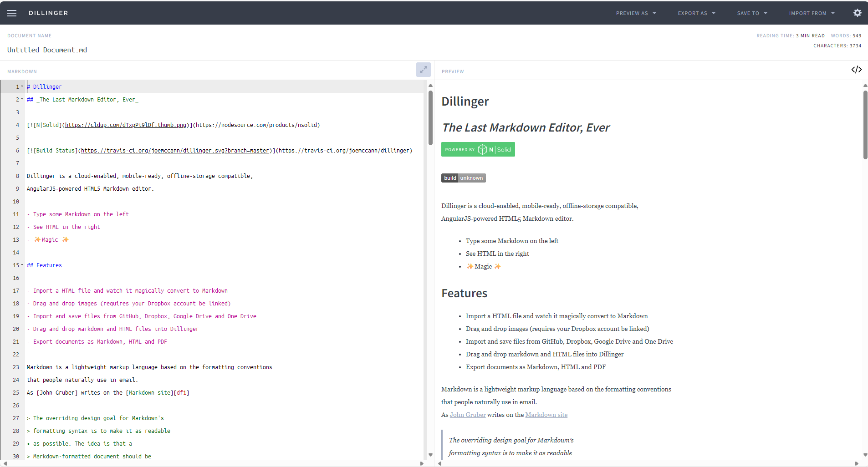The image size is (868, 467).
Task: Open the Export As dropdown
Action: [x=696, y=13]
